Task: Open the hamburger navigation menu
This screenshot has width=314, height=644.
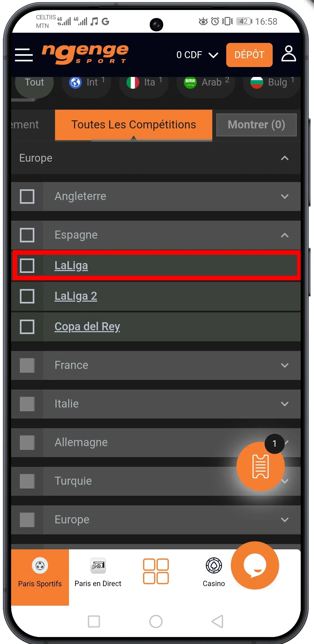Action: 24,55
